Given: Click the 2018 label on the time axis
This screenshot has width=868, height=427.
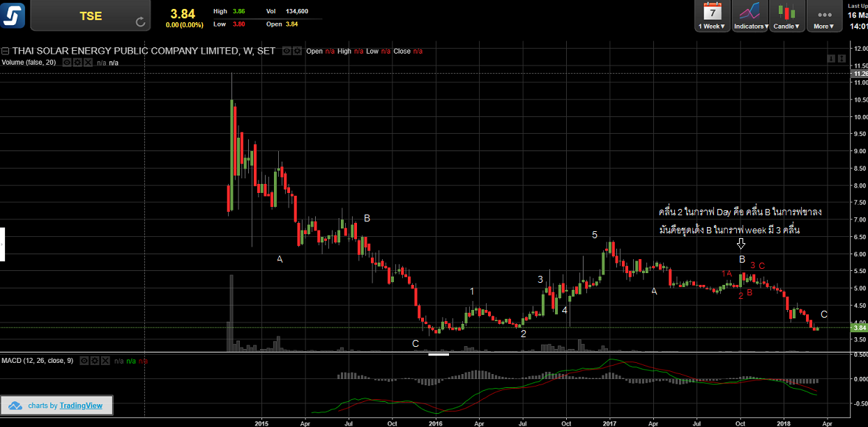Looking at the screenshot, I should click(x=784, y=422).
